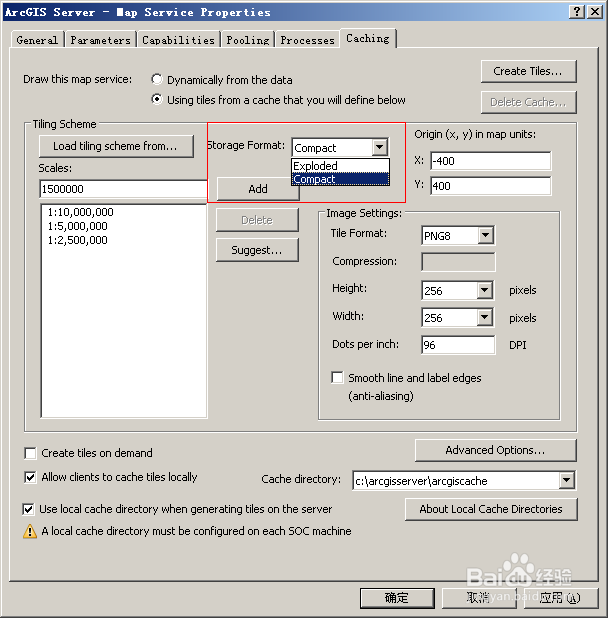
Task: Click the Origin Y input field
Action: 491,186
